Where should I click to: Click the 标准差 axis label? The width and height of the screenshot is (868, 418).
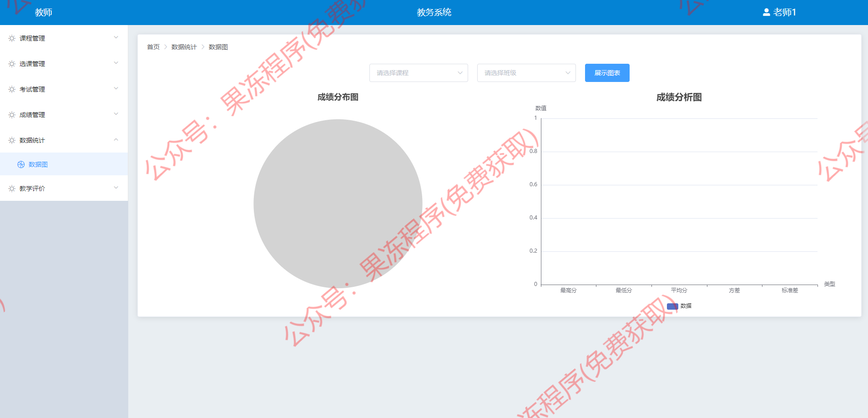(x=790, y=291)
